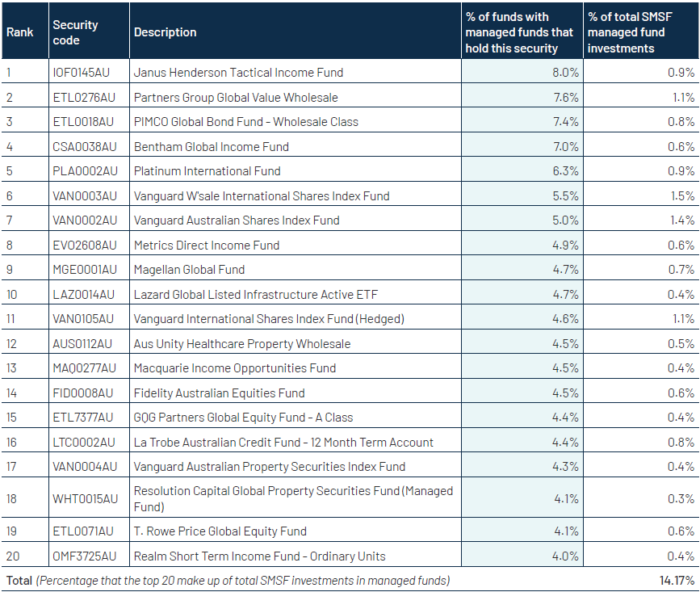
Task: Click the Security code column header
Action: click(75, 32)
